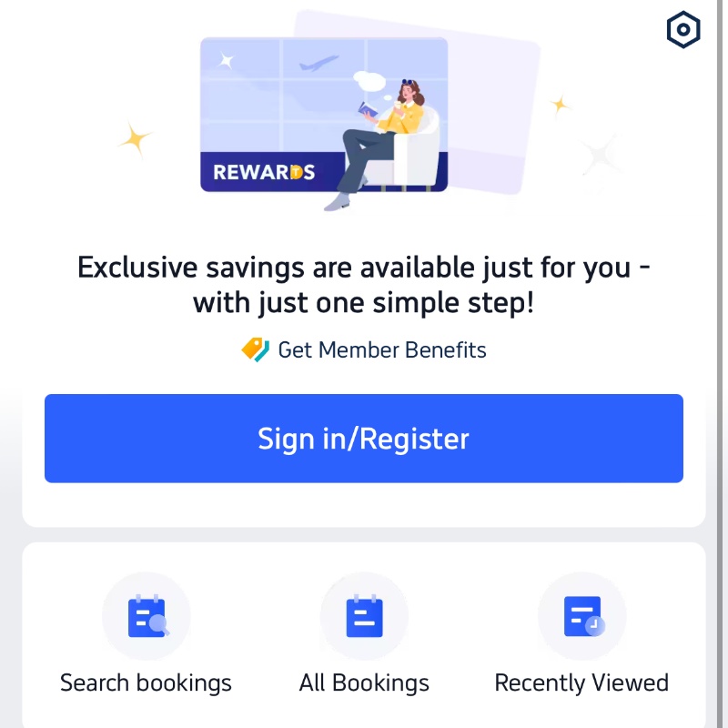
Task: Click the white sparkle star on rewards card
Action: click(226, 60)
